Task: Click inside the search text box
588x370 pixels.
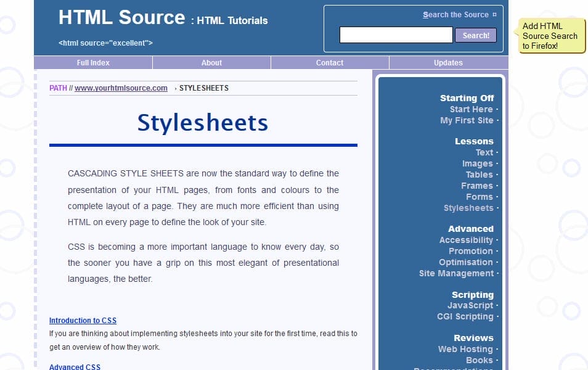Action: pyautogui.click(x=395, y=35)
